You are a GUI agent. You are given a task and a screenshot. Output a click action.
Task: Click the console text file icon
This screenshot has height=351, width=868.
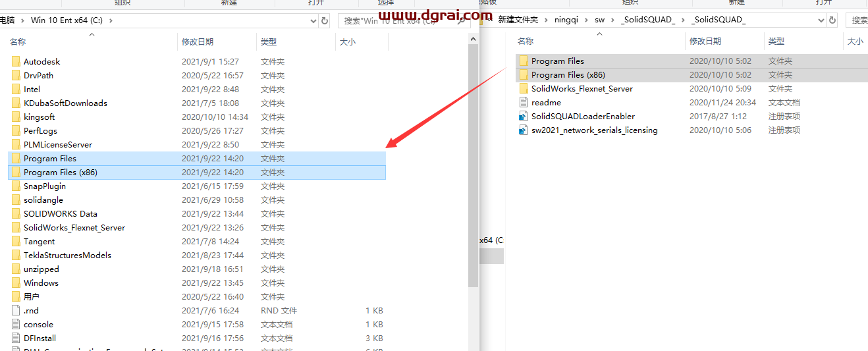tap(16, 325)
